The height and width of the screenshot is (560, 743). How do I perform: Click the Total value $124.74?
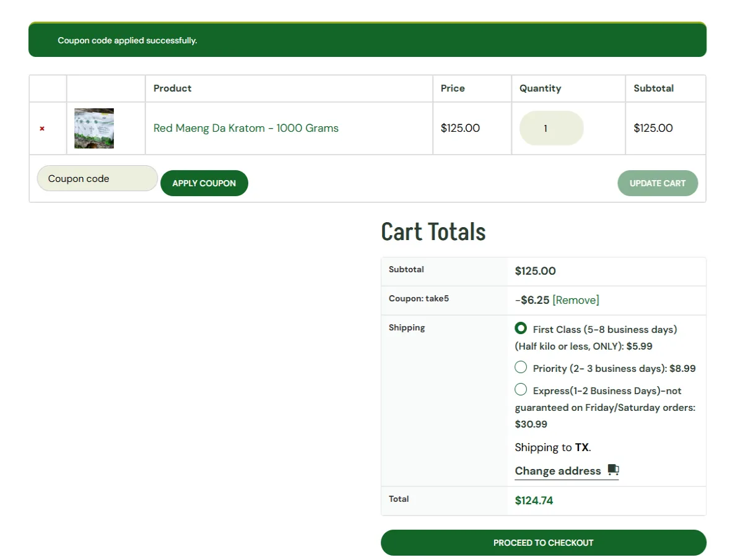click(x=534, y=500)
